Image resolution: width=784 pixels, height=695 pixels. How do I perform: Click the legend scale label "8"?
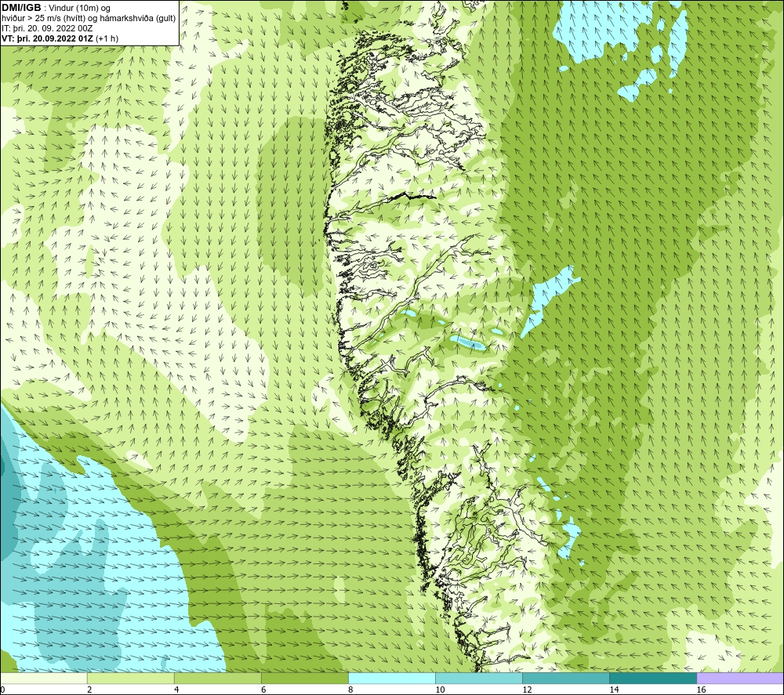pyautogui.click(x=350, y=690)
